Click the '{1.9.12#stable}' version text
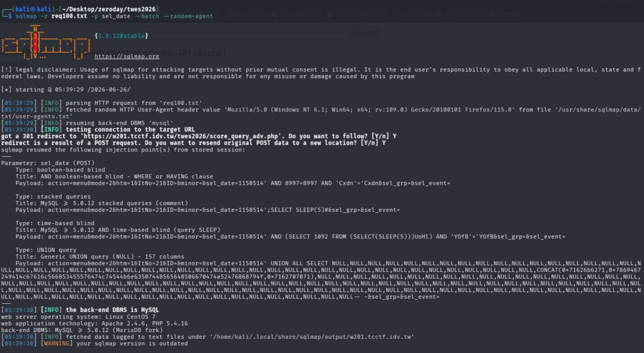 (x=121, y=36)
